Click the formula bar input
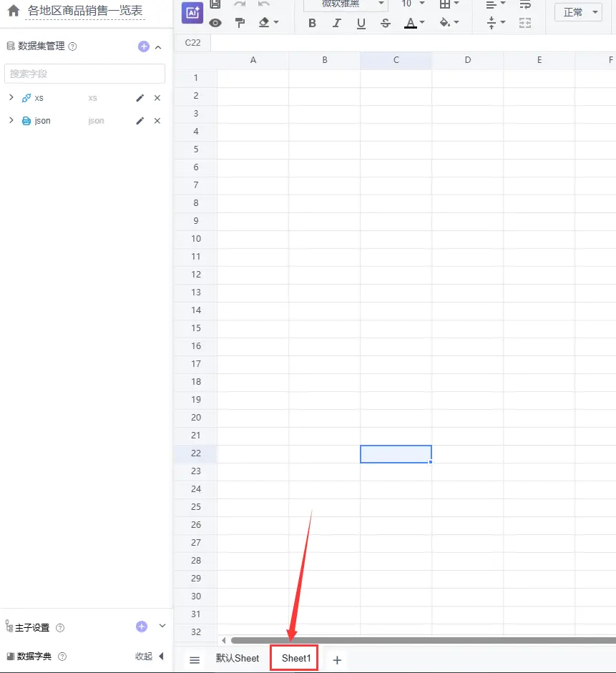This screenshot has width=616, height=673. 413,42
